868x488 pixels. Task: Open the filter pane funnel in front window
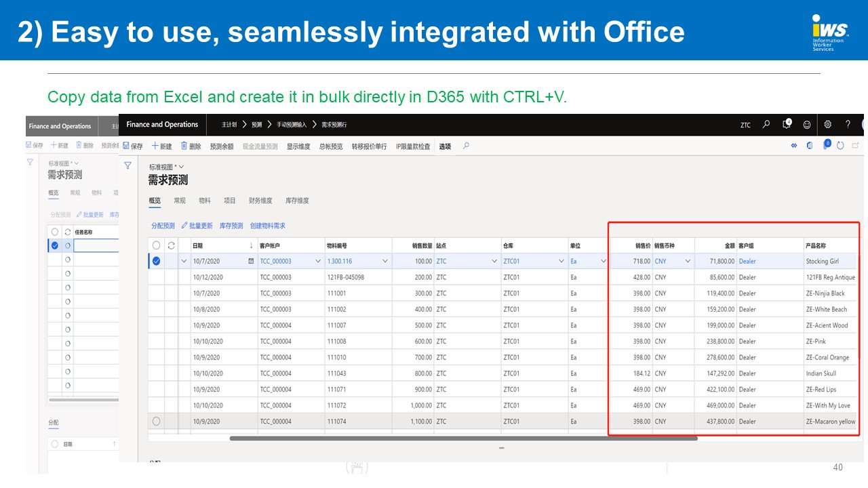(127, 165)
